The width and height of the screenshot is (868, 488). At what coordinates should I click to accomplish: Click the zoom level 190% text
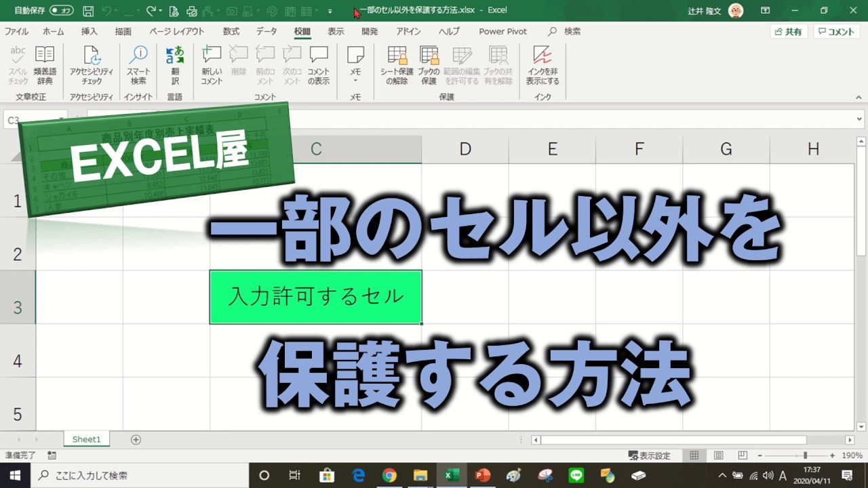(x=852, y=455)
